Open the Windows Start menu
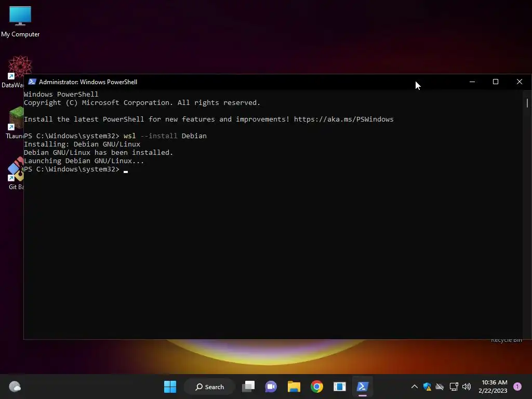Image resolution: width=532 pixels, height=399 pixels. tap(170, 387)
